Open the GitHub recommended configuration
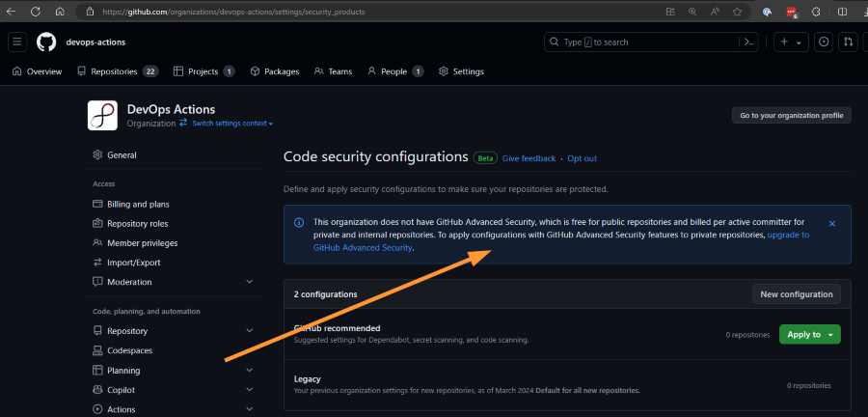Viewport: 868px width, 417px height. pyautogui.click(x=338, y=328)
